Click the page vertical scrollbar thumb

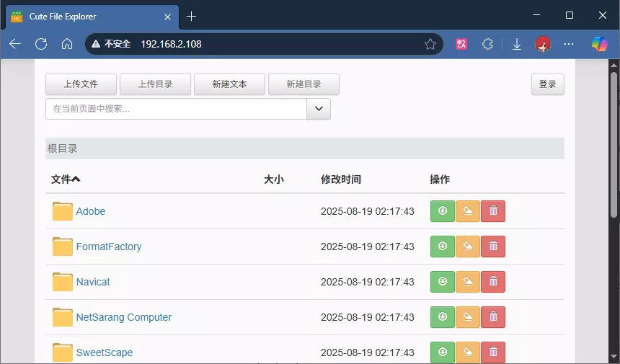[614, 145]
